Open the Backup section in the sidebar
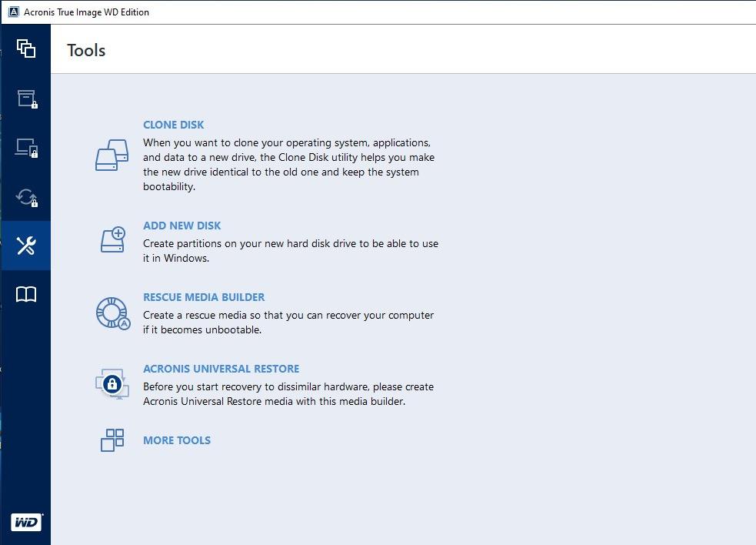The image size is (756, 545). point(26,48)
